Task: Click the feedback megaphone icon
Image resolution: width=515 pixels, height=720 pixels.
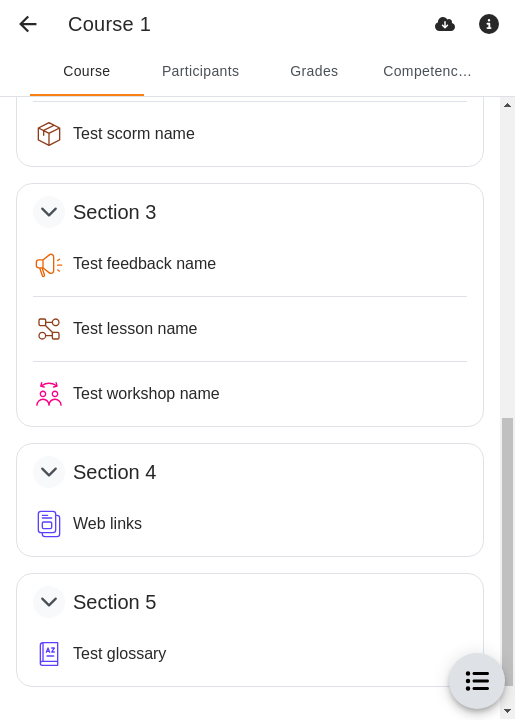Action: (49, 264)
